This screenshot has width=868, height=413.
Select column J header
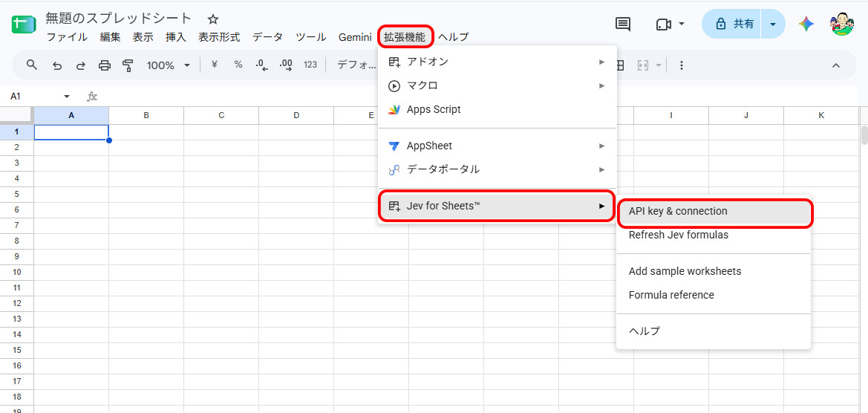pos(746,115)
